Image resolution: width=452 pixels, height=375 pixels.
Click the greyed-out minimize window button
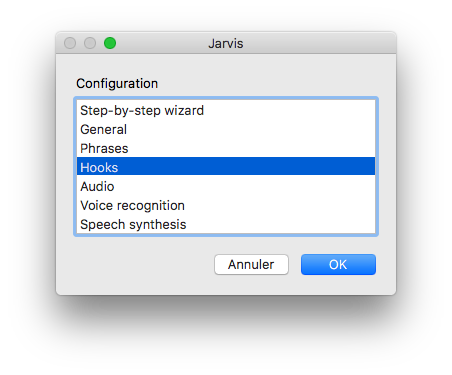(x=90, y=43)
